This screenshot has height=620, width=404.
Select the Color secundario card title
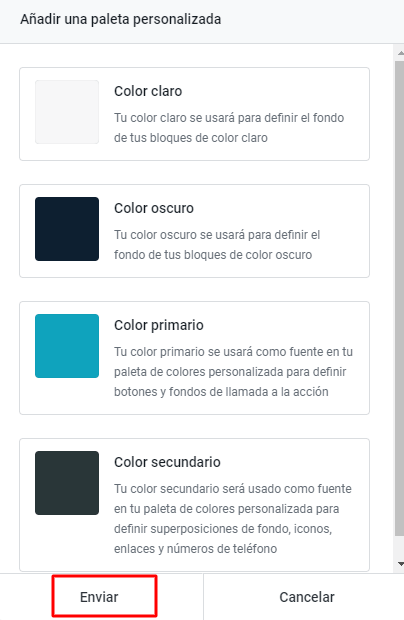[x=167, y=462]
